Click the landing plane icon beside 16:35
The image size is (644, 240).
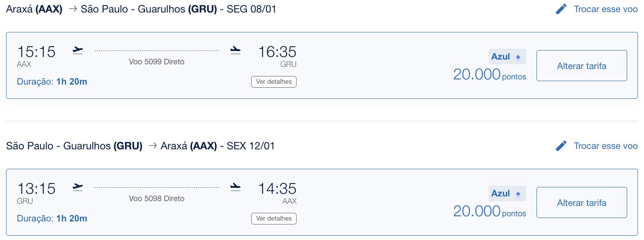pos(235,51)
